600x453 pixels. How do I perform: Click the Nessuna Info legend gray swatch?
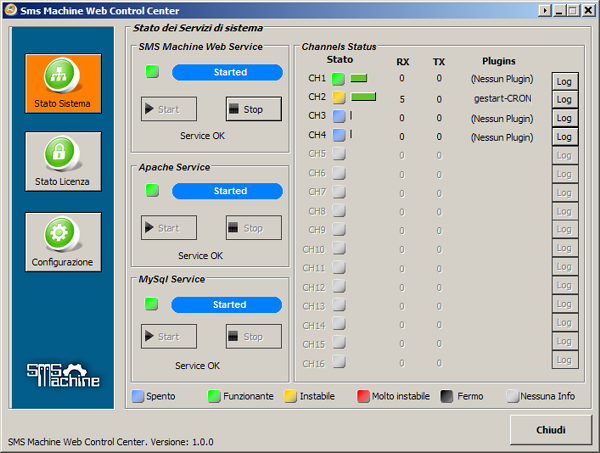click(x=512, y=396)
